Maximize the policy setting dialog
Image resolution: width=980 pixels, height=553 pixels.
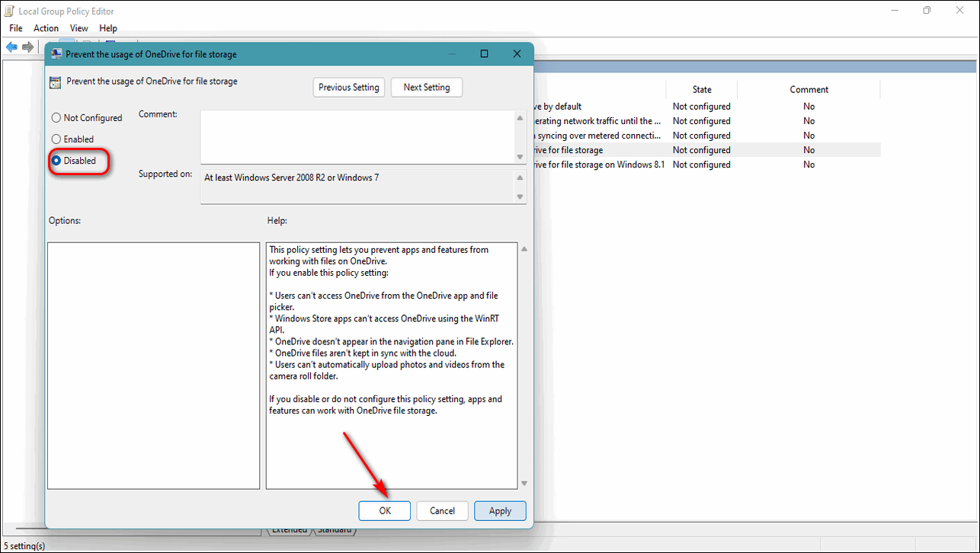point(484,54)
